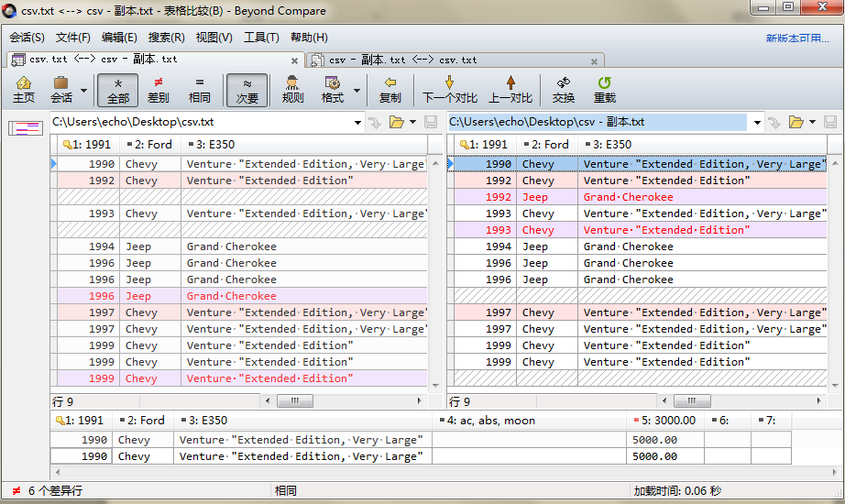Toggle the 全部 (Show all) filter

coord(118,89)
